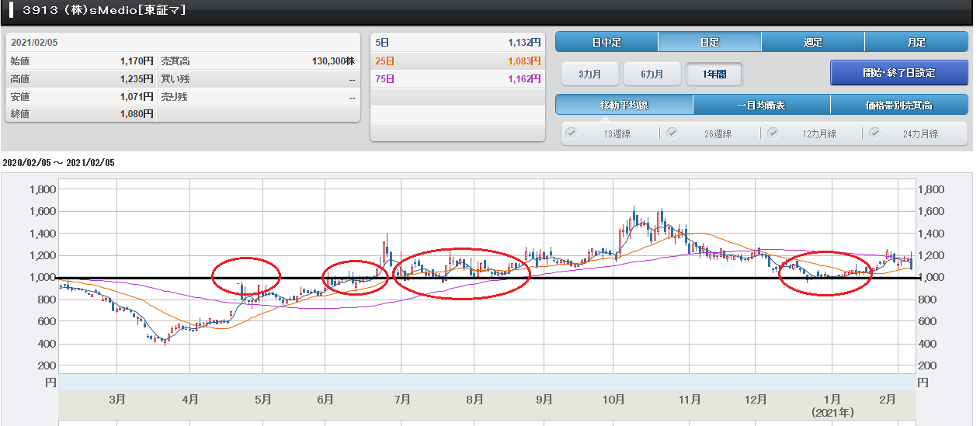The height and width of the screenshot is (426, 980).
Task: Choose the 6カ月 period button
Action: 652,74
